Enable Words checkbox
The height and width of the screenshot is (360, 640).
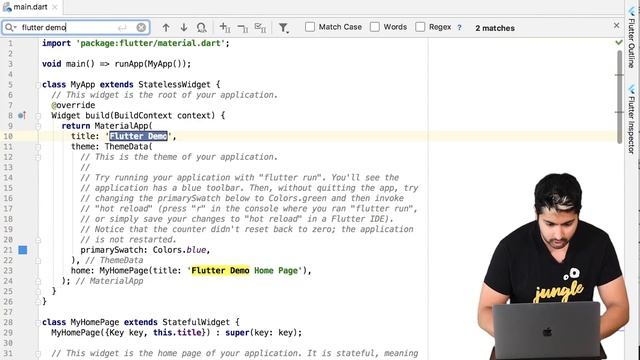click(375, 27)
